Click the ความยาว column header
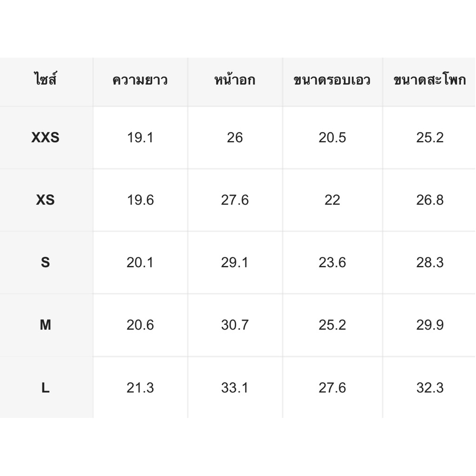 [x=140, y=80]
